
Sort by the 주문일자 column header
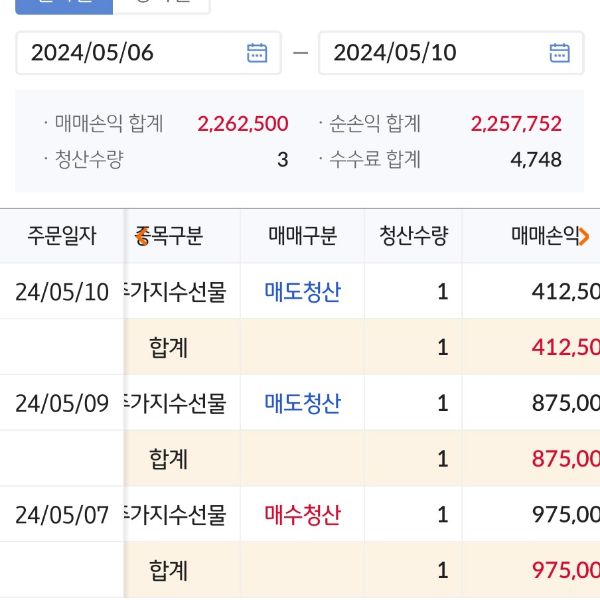tap(62, 236)
